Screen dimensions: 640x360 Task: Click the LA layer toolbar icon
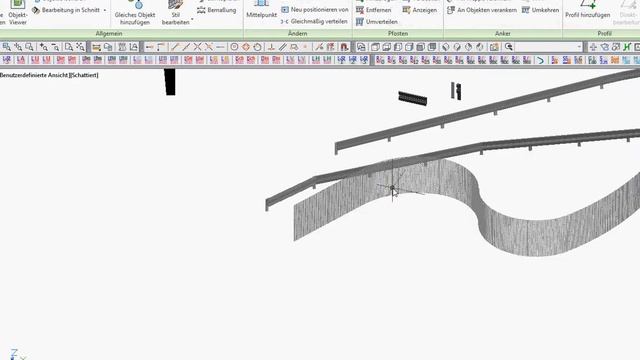pos(20,60)
